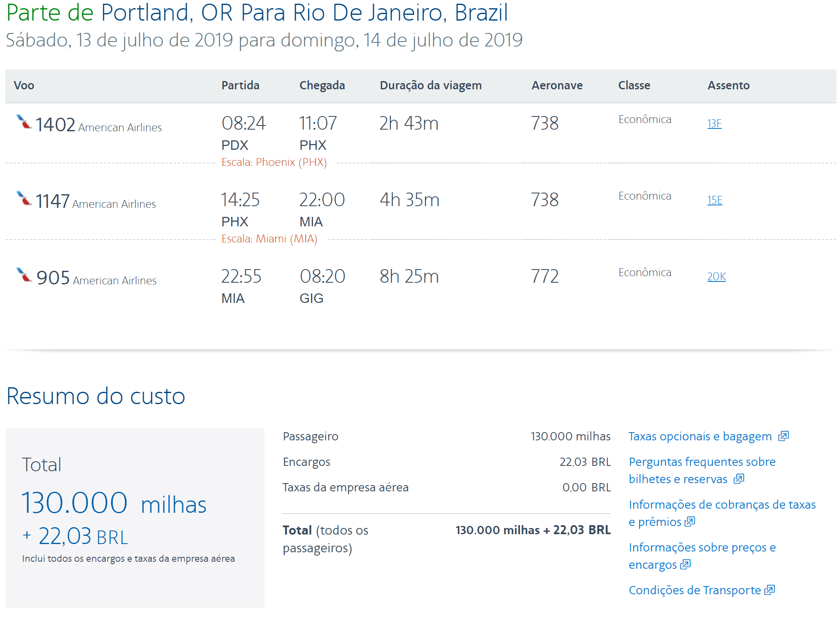Click external link icon after bilhetes e reservas
The width and height of the screenshot is (840, 628).
739,479
